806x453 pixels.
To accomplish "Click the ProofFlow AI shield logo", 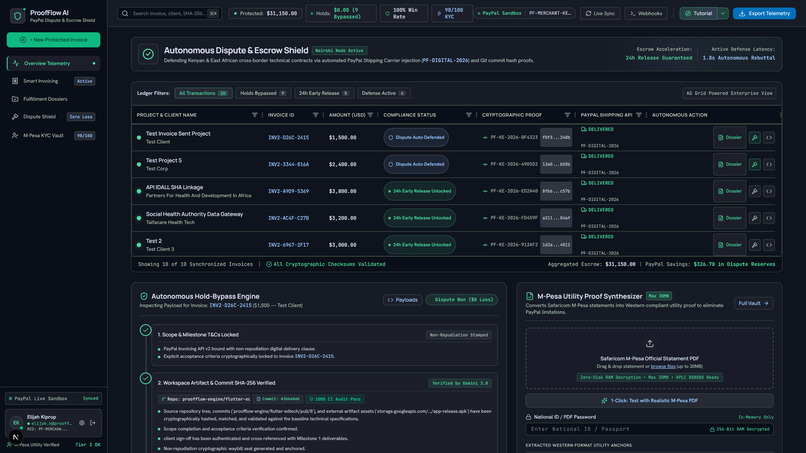I will click(17, 16).
